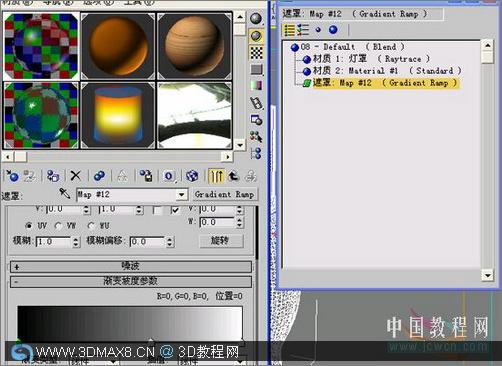Toggle the unchecked V mirror checkbox
Screen dimensions: 502x366
tap(157, 210)
